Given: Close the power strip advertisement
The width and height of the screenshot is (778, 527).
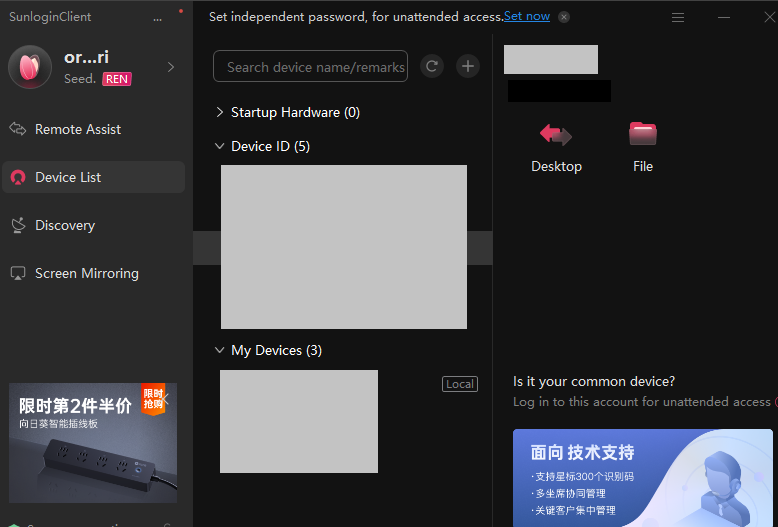Looking at the screenshot, I should tap(166, 398).
